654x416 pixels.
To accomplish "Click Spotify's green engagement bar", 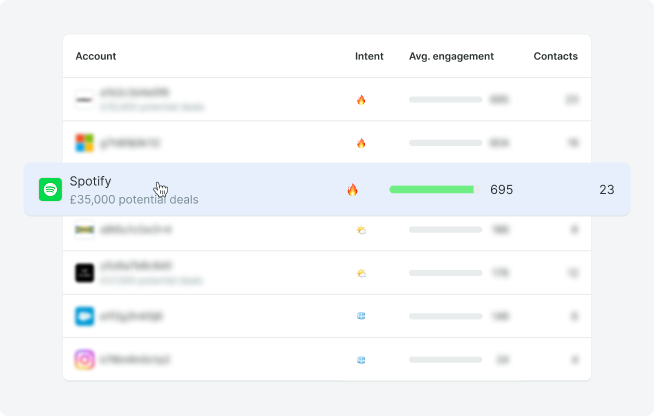I will (432, 189).
